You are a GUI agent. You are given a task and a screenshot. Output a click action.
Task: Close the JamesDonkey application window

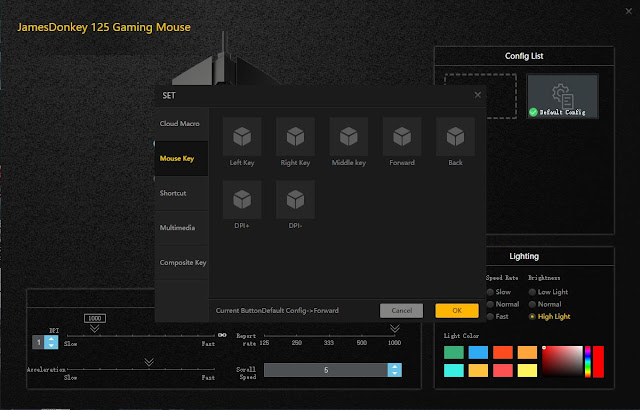tap(629, 11)
